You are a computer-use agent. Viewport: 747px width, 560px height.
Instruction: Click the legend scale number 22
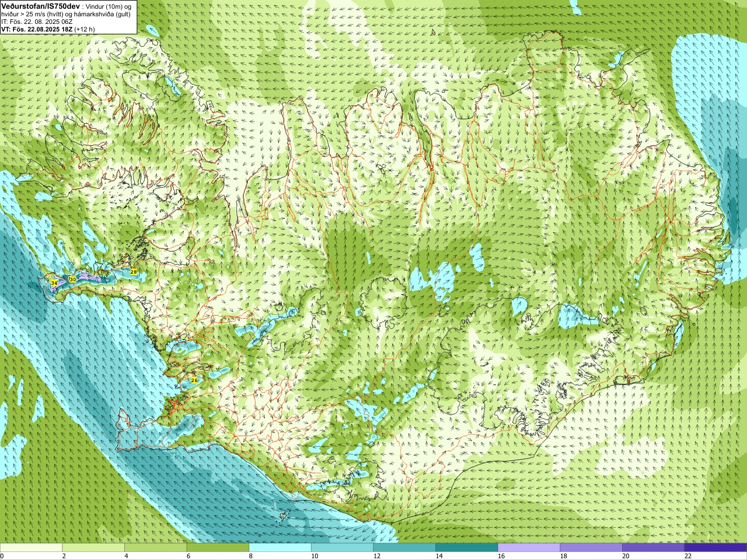click(x=688, y=556)
